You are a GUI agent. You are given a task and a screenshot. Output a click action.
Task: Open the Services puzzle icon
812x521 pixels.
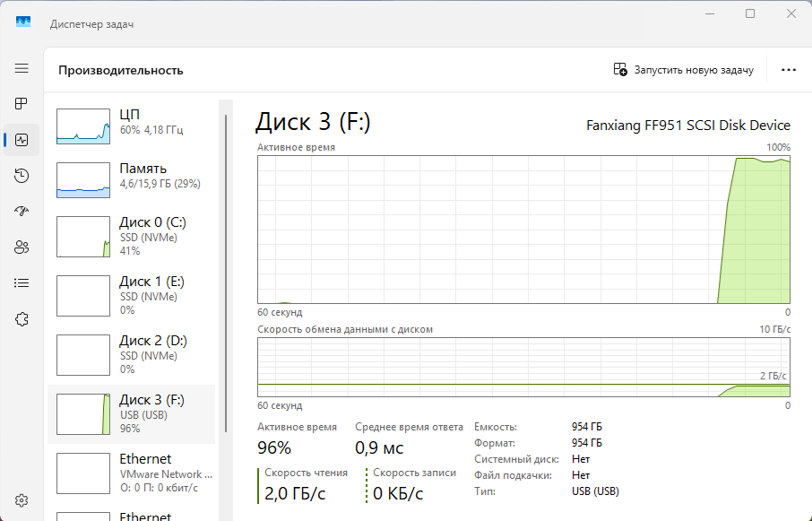pos(22,319)
